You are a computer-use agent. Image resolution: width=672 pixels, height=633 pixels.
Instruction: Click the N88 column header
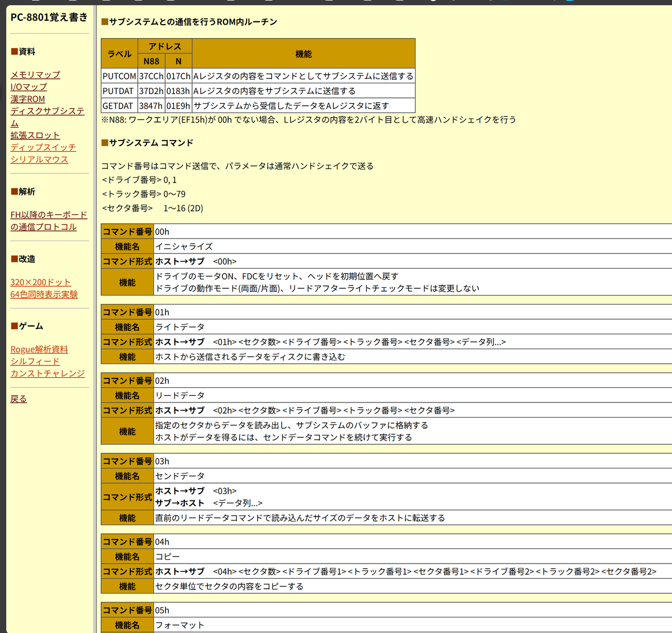click(x=151, y=62)
